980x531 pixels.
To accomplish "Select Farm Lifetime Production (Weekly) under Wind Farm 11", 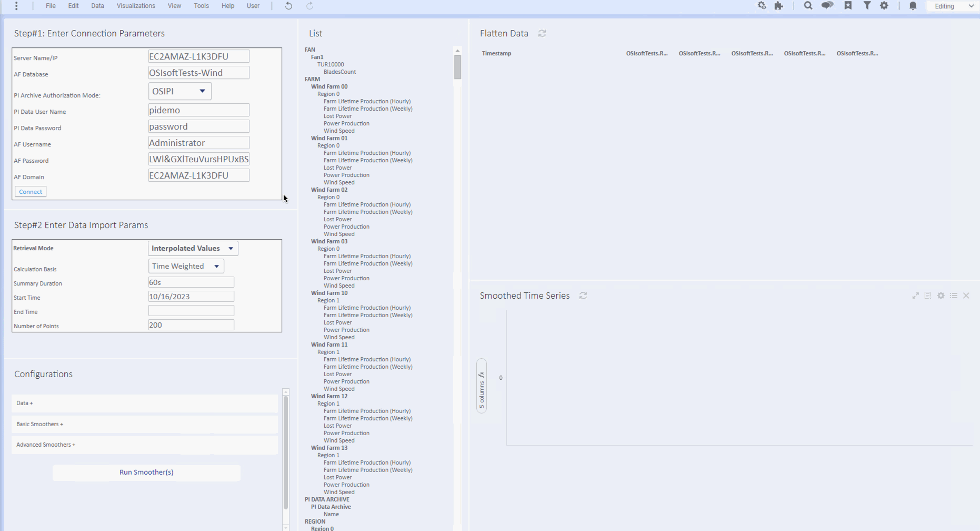I will point(368,367).
